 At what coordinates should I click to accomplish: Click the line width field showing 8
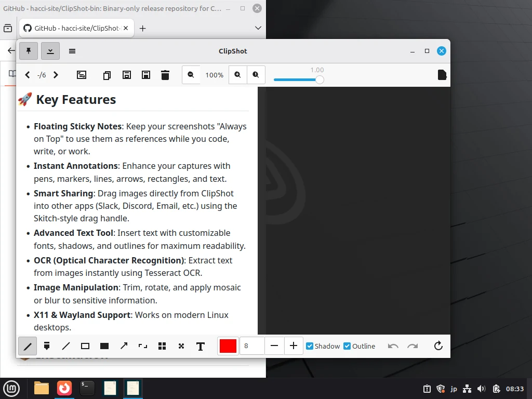coord(252,345)
